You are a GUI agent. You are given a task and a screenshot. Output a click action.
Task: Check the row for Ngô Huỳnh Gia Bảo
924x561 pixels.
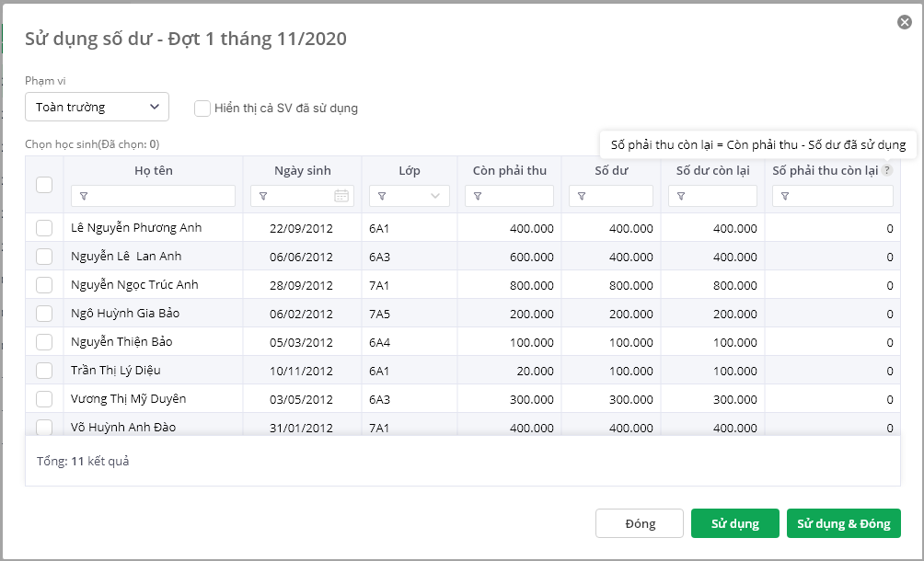pos(44,313)
